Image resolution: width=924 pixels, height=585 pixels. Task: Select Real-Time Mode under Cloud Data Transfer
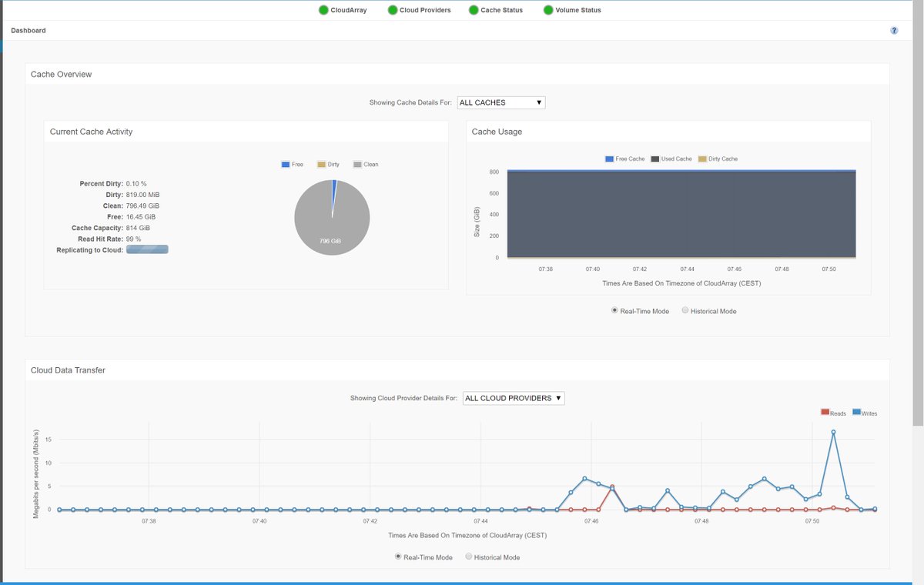[x=398, y=557]
